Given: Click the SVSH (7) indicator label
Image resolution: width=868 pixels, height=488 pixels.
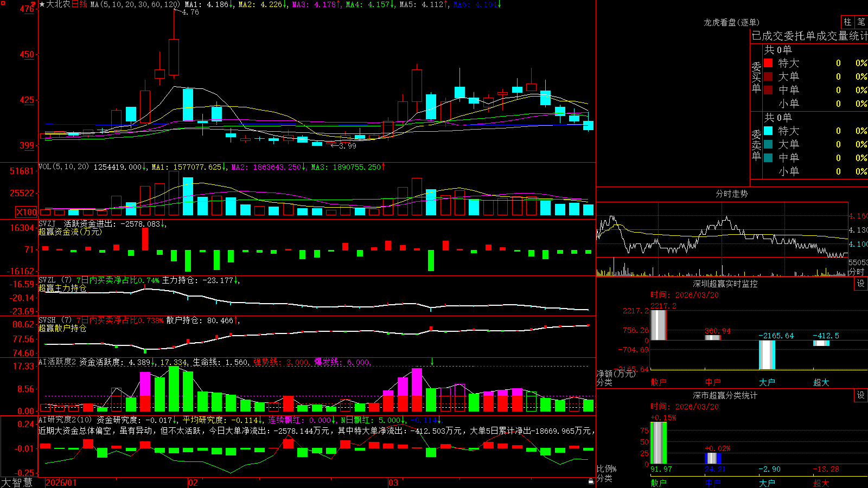Looking at the screenshot, I should [55, 320].
